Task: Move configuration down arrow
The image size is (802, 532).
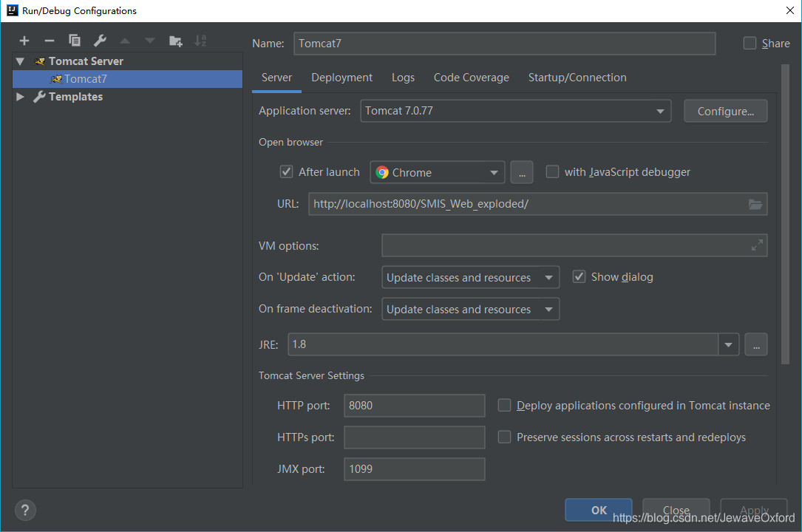Action: tap(150, 41)
